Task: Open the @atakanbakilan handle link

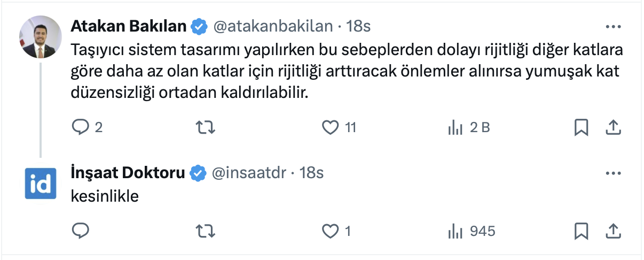Action: point(272,26)
